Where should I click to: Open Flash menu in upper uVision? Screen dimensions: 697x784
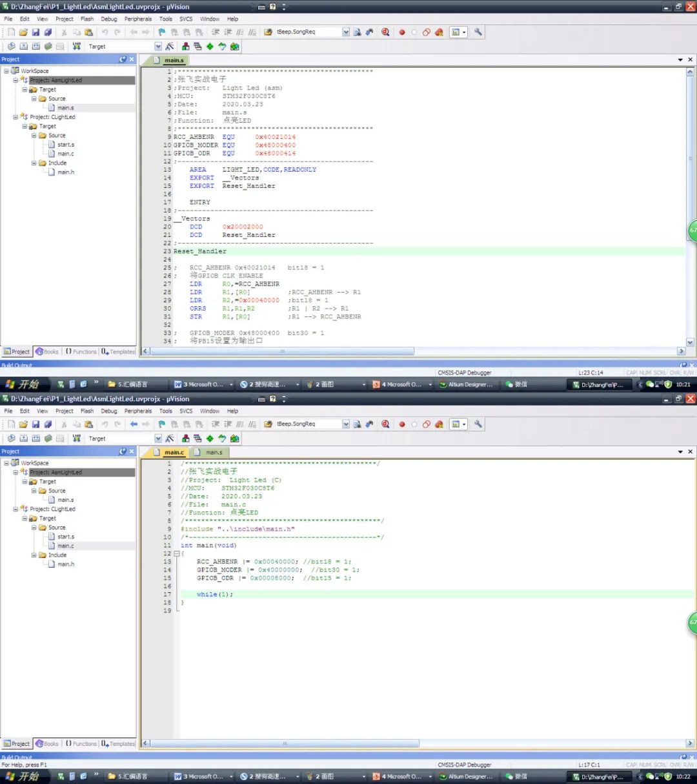coord(87,19)
